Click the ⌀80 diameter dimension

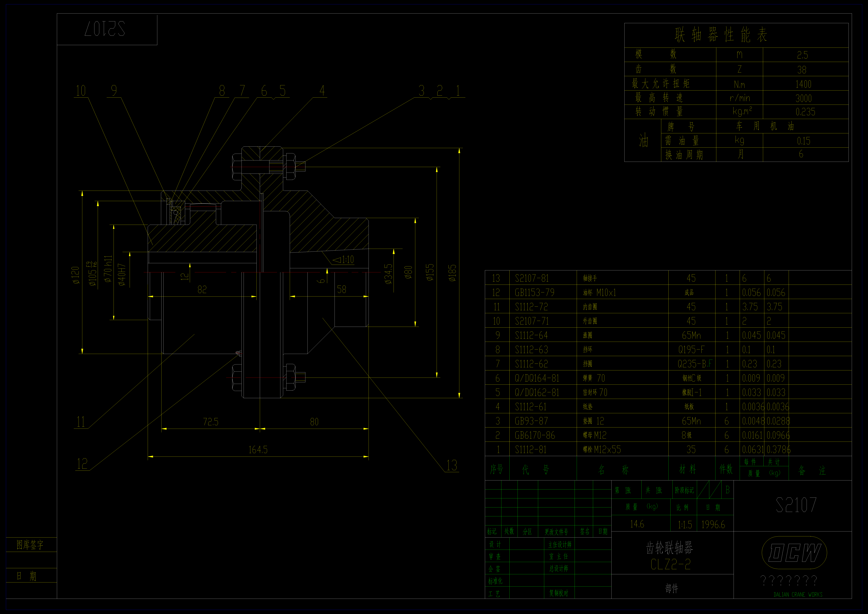(408, 272)
